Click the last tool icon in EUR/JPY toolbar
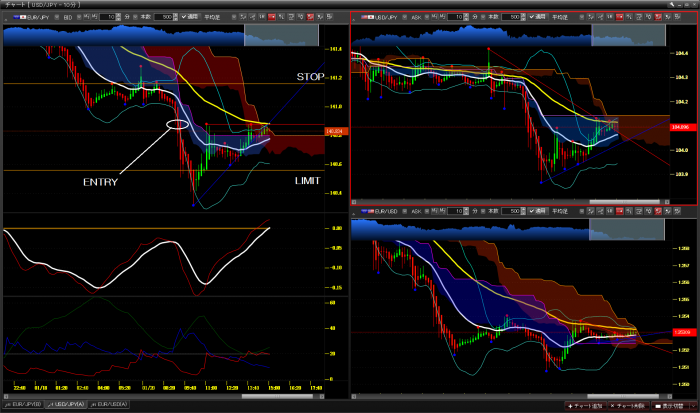This screenshot has height=413, width=700. (329, 17)
